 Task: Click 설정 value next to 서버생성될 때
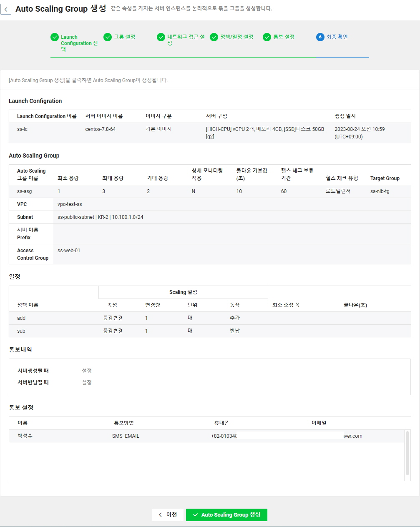point(87,371)
